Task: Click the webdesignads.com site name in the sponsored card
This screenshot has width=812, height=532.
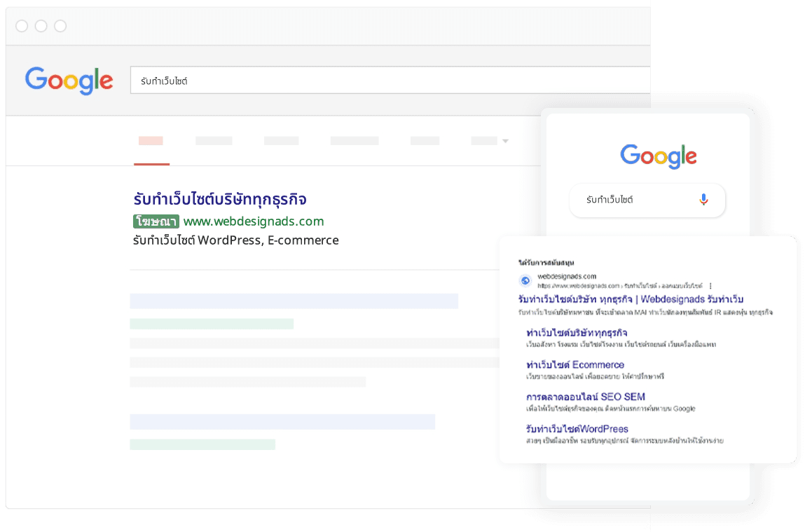Action: click(x=567, y=277)
